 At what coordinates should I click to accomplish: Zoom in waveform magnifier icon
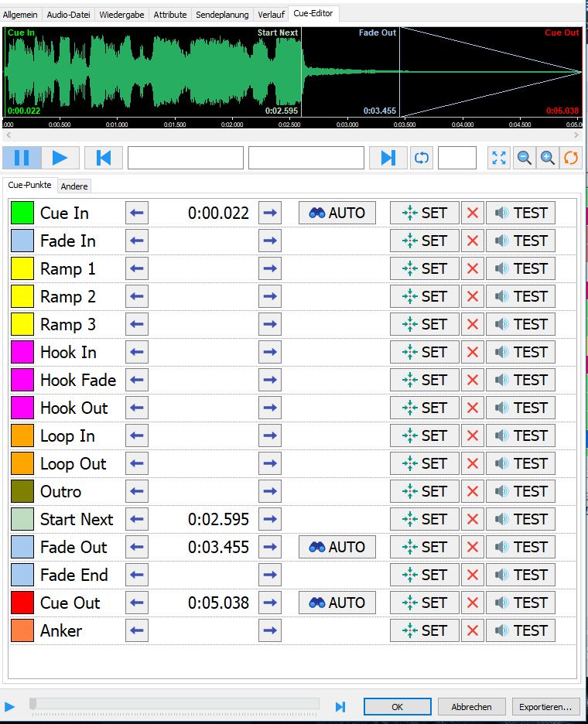[547, 158]
